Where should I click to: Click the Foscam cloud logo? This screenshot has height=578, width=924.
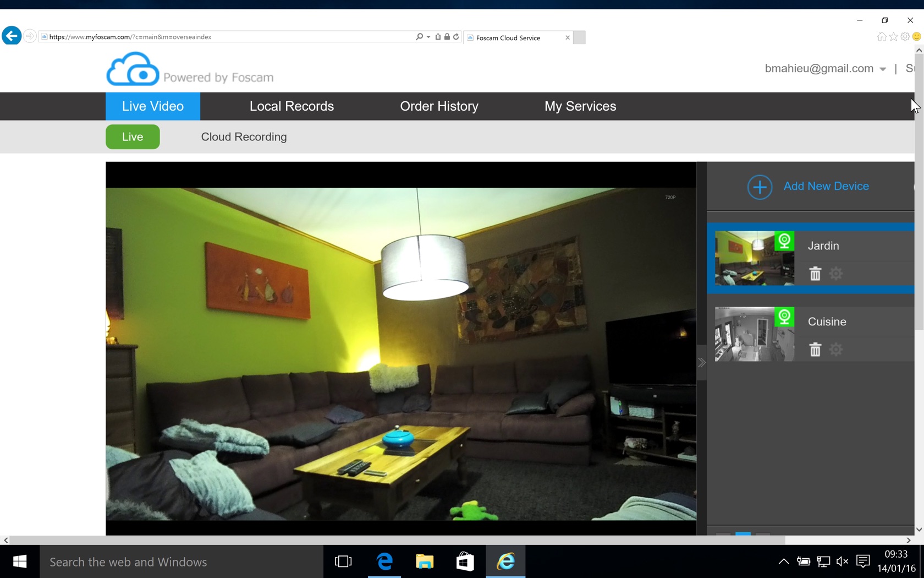(133, 70)
